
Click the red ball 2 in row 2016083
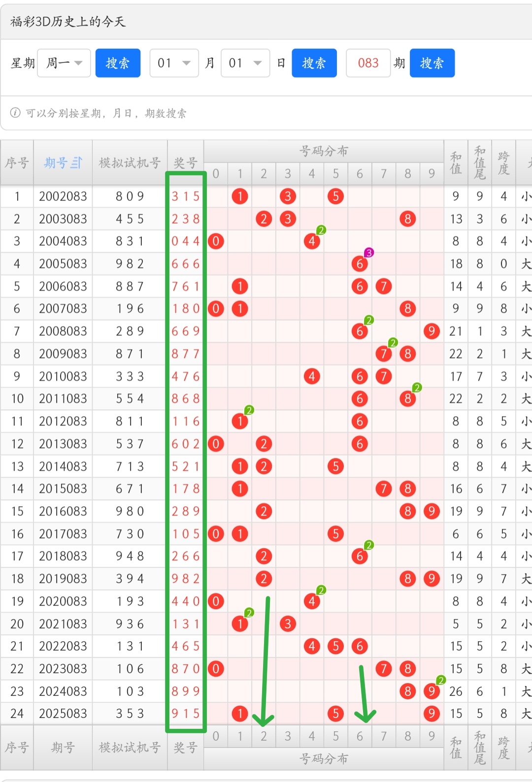[x=264, y=512]
